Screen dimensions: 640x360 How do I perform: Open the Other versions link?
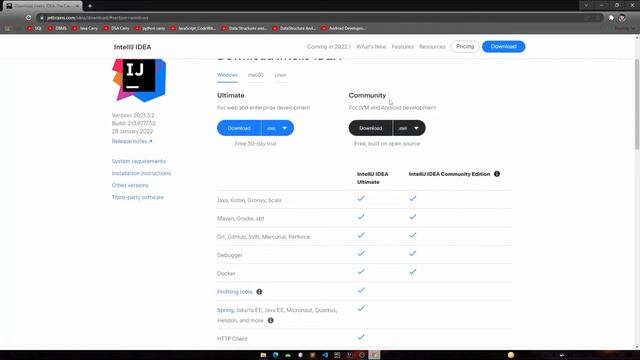pyautogui.click(x=130, y=185)
